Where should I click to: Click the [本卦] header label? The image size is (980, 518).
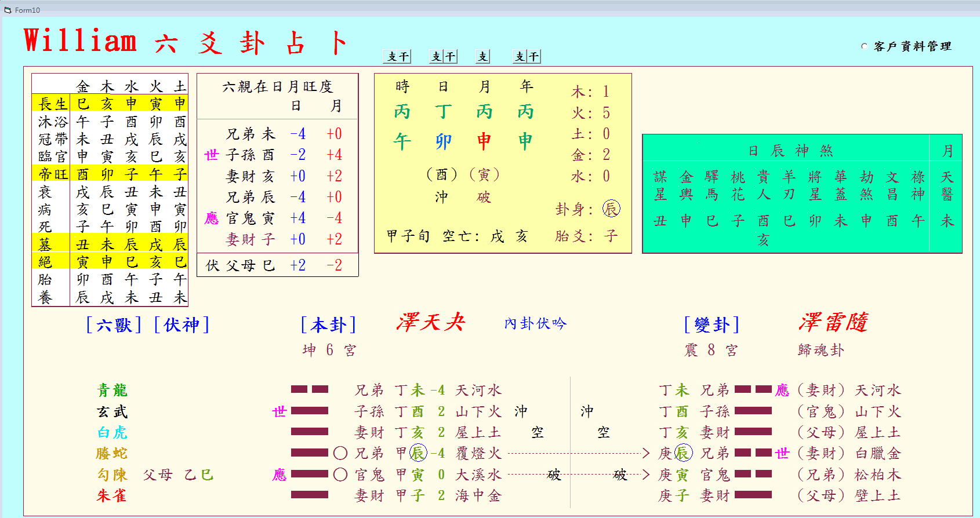click(328, 325)
